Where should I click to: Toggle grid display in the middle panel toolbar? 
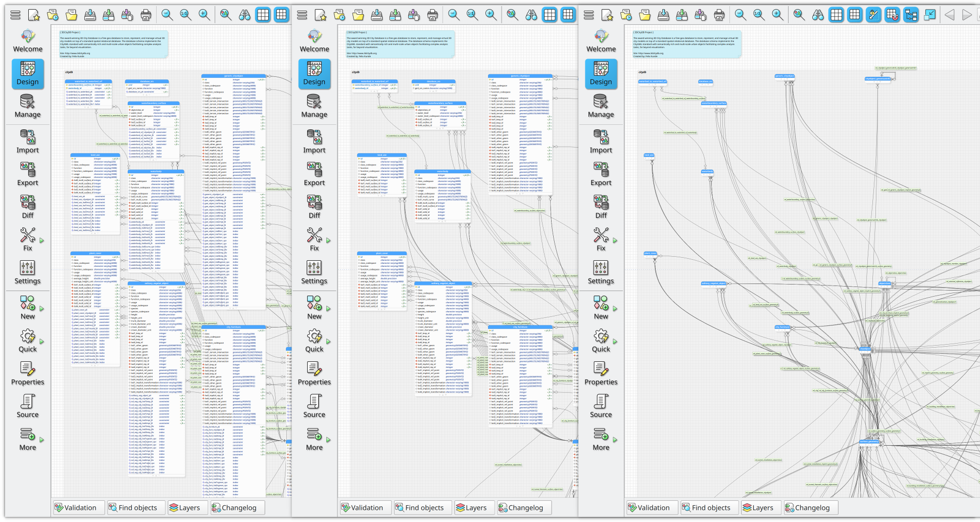[550, 15]
